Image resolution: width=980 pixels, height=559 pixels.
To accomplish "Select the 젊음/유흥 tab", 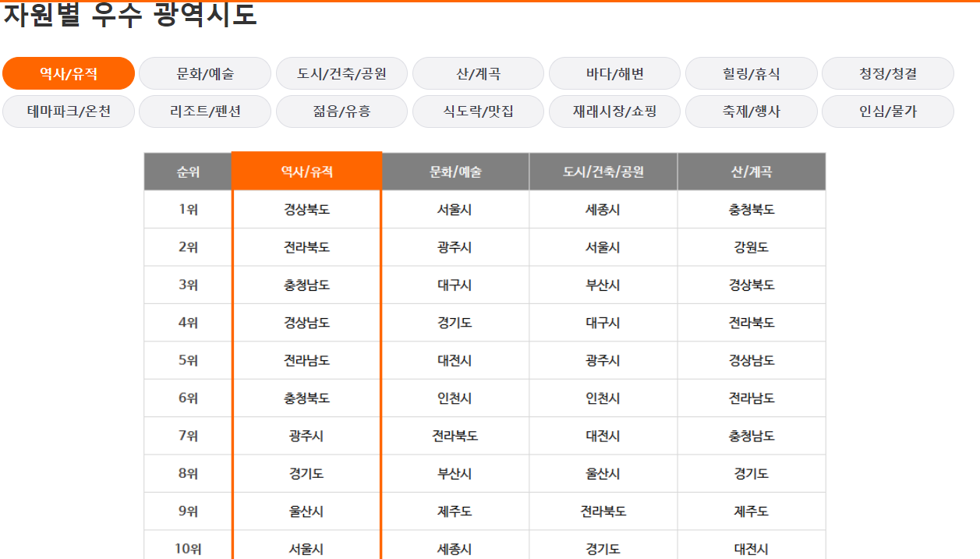I will click(341, 111).
